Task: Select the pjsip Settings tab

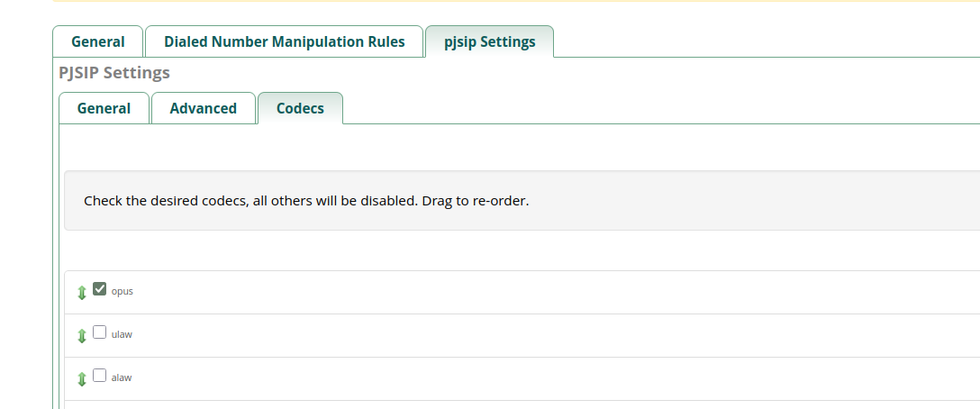Action: tap(489, 41)
